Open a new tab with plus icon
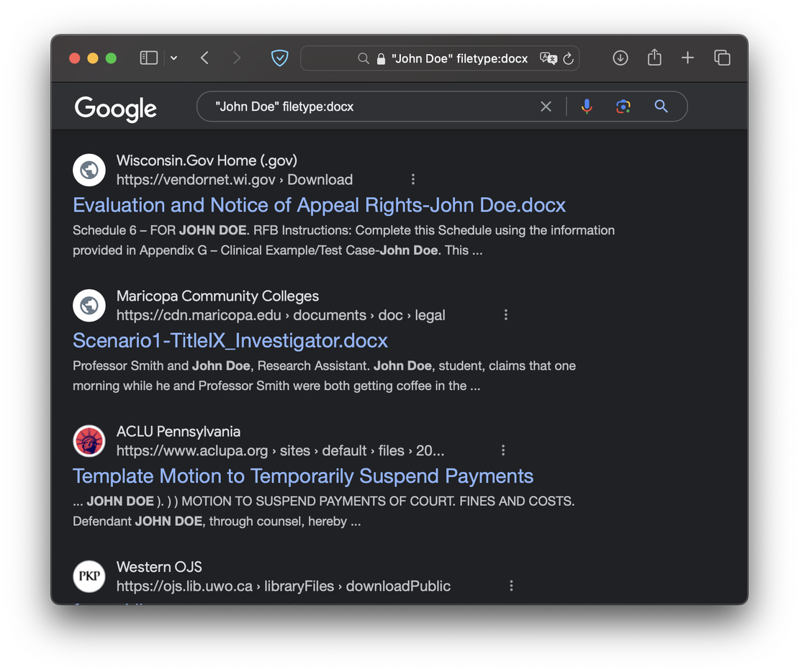 [687, 58]
